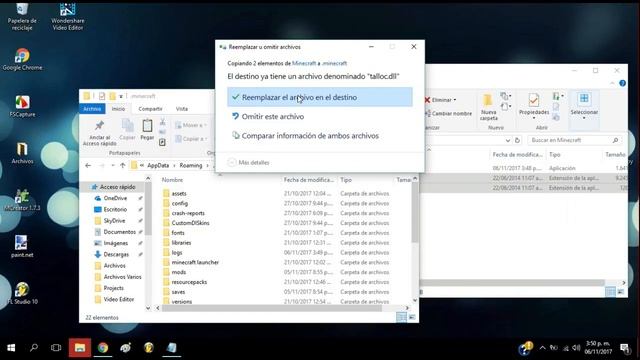Open the Mover a dropdown
Viewport: 640px width, 360px height.
pyautogui.click(x=191, y=125)
